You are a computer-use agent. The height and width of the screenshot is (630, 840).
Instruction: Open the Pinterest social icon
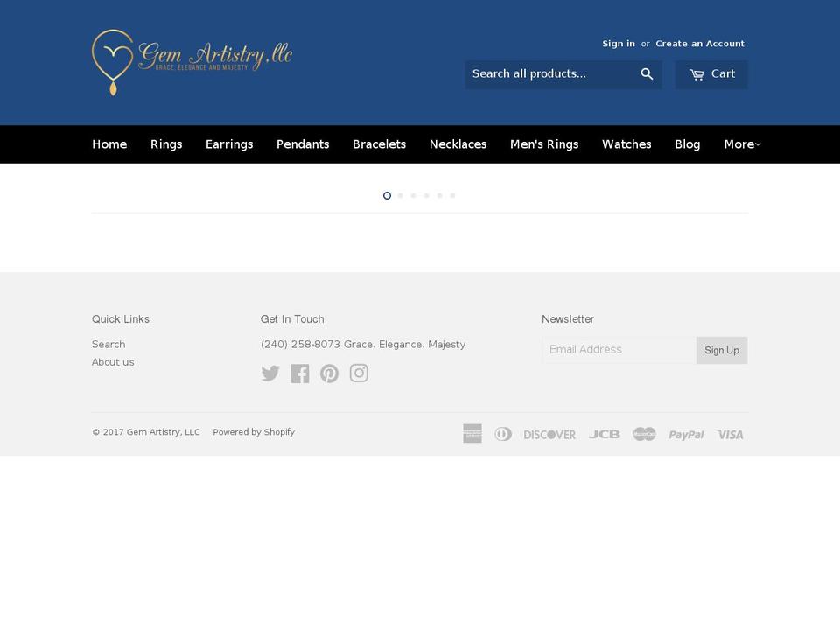(x=329, y=373)
